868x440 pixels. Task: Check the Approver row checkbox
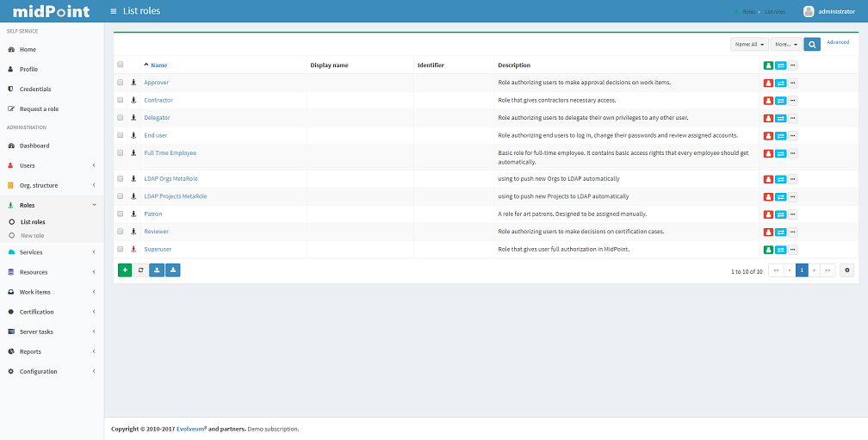point(121,82)
